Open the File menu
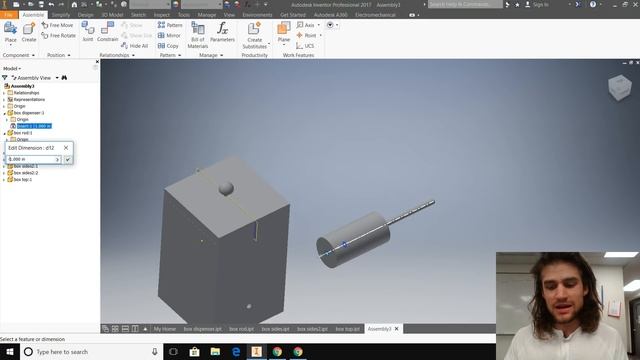The height and width of the screenshot is (360, 640). pos(9,15)
